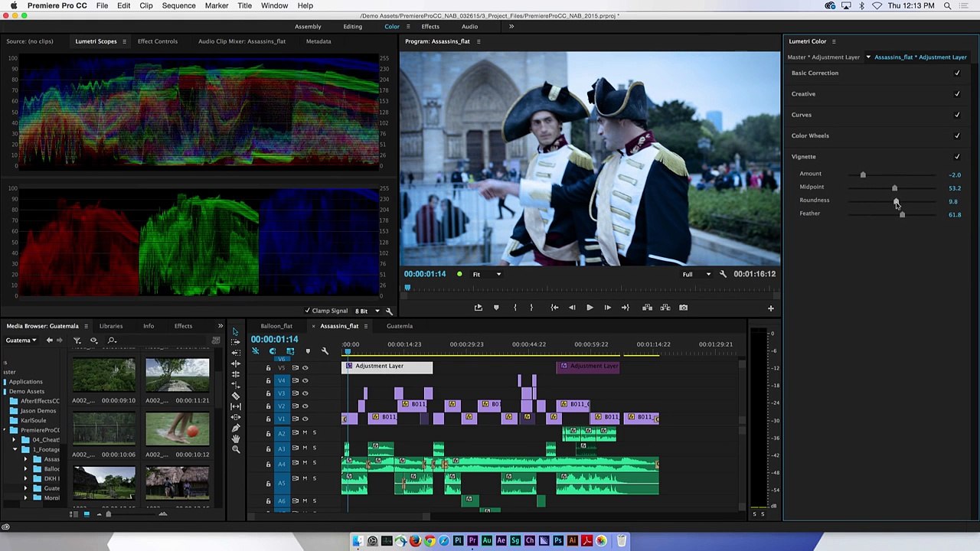Select Master * Adjustment Layer tab
The image size is (980, 551).
pyautogui.click(x=823, y=57)
